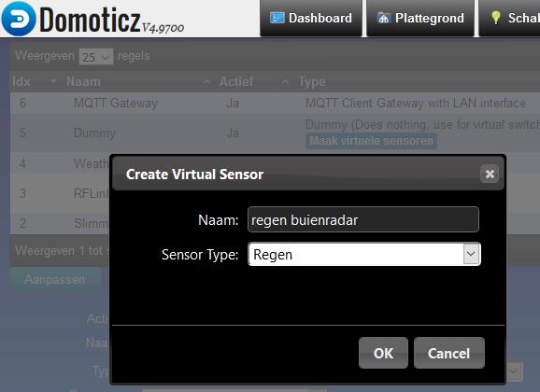Click the light bulb Schakelaars icon
This screenshot has width=540, height=392.
click(495, 17)
